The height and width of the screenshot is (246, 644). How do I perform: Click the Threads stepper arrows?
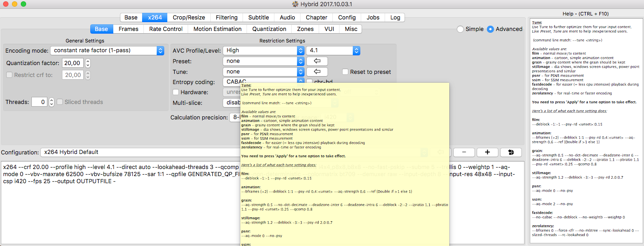[x=51, y=102]
